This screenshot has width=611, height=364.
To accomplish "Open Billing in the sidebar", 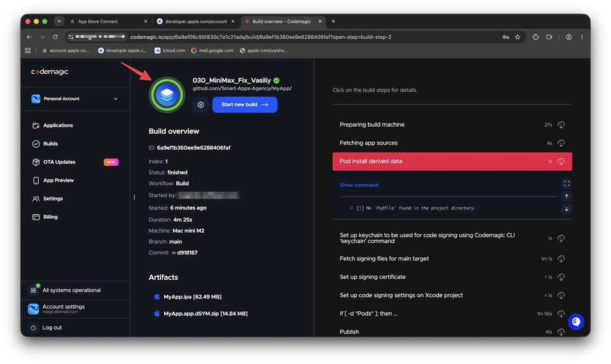I will click(x=45, y=217).
